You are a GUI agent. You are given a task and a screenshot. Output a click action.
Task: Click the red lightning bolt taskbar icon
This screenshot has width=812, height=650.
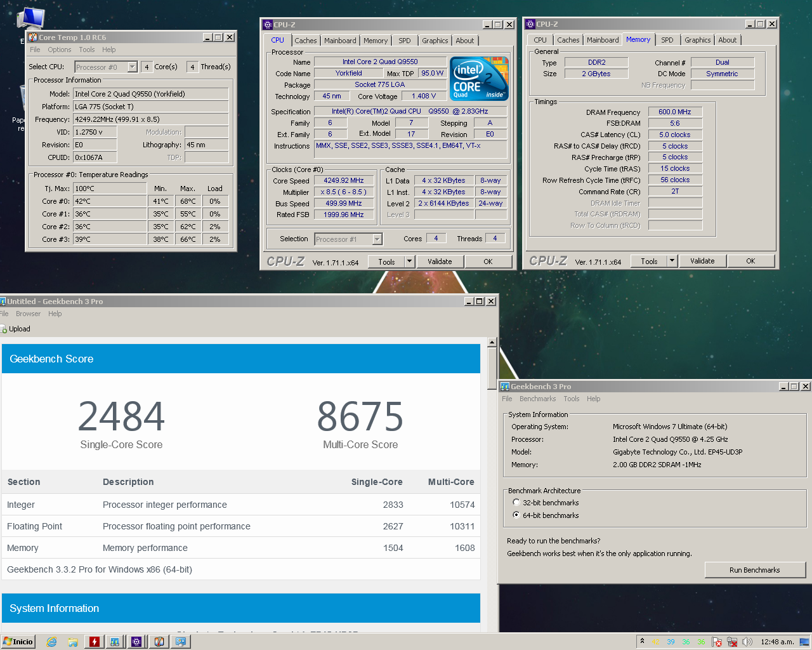(x=95, y=642)
